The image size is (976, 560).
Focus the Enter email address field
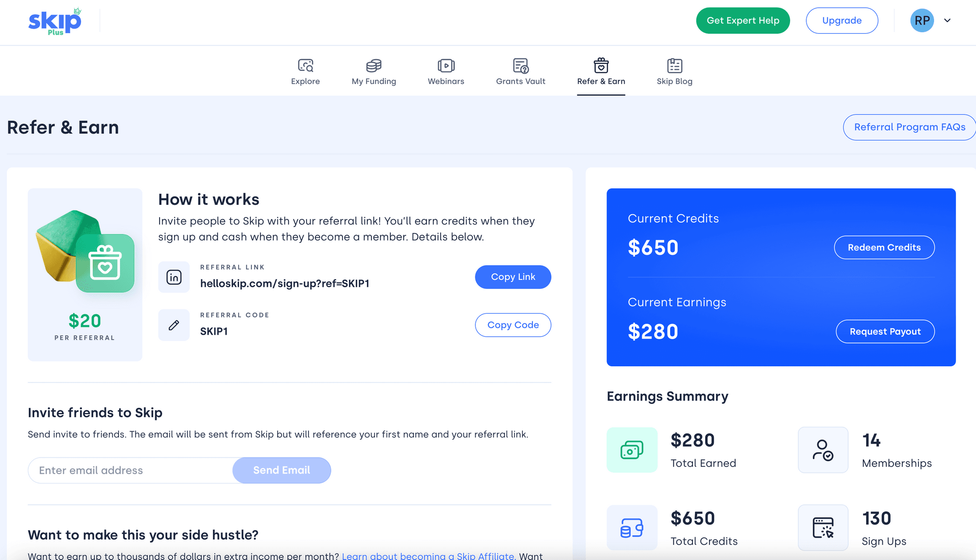(131, 470)
